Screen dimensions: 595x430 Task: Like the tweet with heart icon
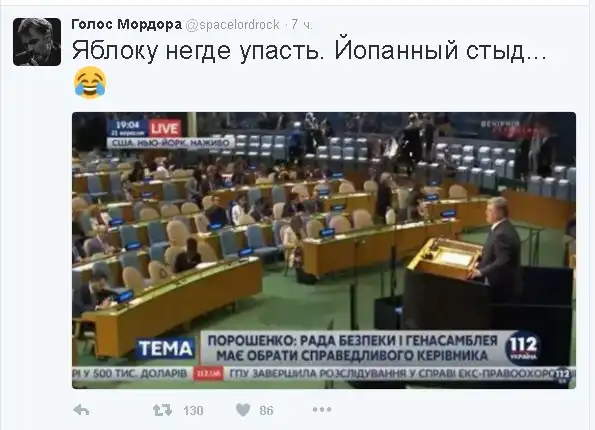(x=243, y=410)
